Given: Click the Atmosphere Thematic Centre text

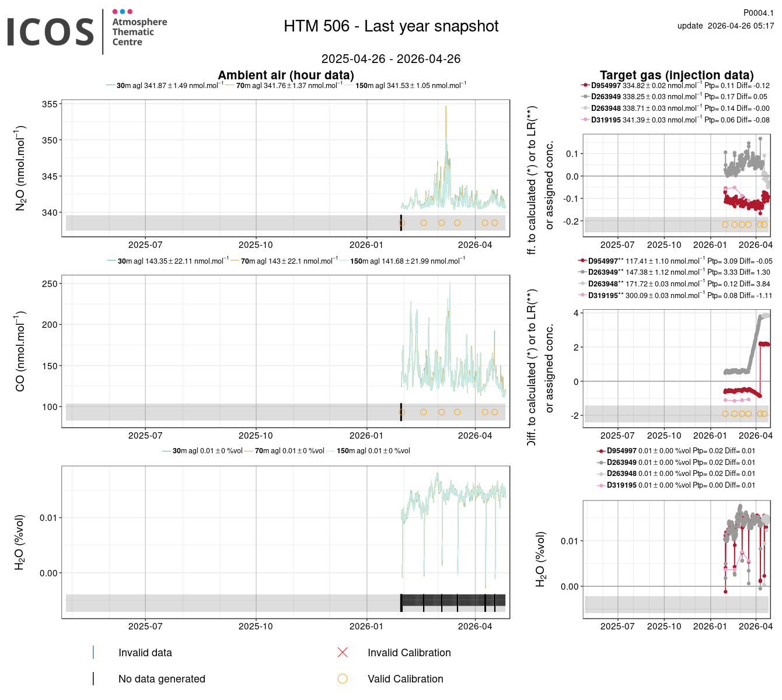Looking at the screenshot, I should point(139,32).
